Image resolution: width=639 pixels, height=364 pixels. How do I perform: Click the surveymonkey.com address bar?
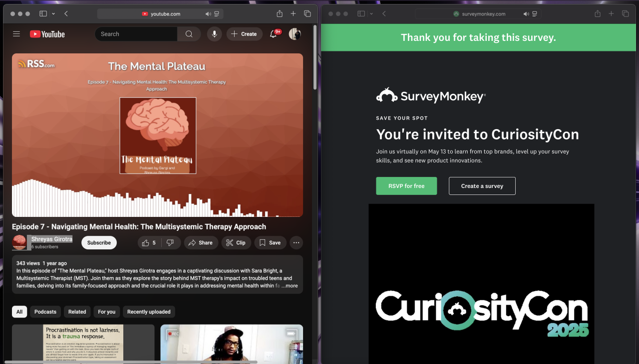(x=478, y=14)
